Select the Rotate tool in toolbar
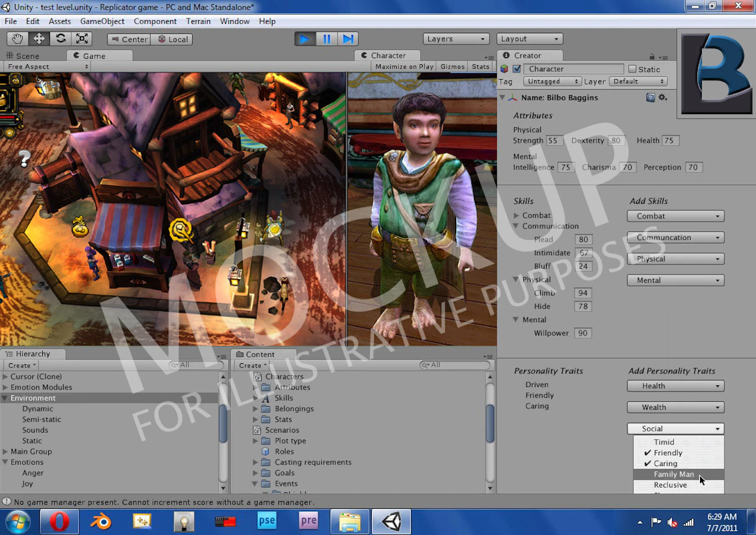756x535 pixels. click(x=61, y=39)
